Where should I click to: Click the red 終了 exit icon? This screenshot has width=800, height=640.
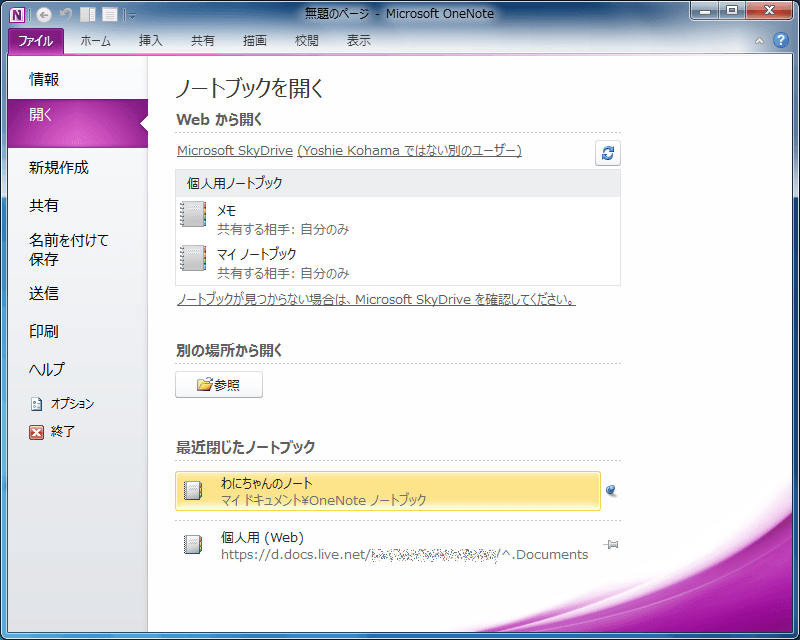pos(36,432)
